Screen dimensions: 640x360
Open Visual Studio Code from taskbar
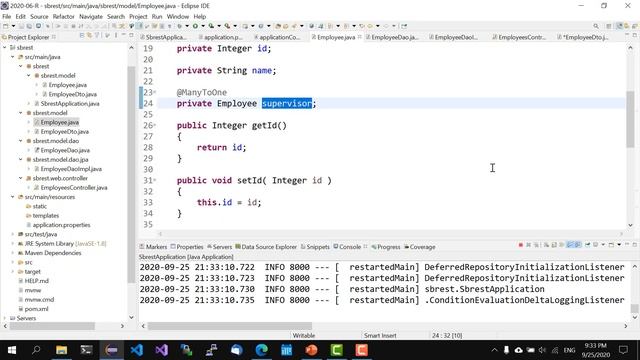click(137, 350)
